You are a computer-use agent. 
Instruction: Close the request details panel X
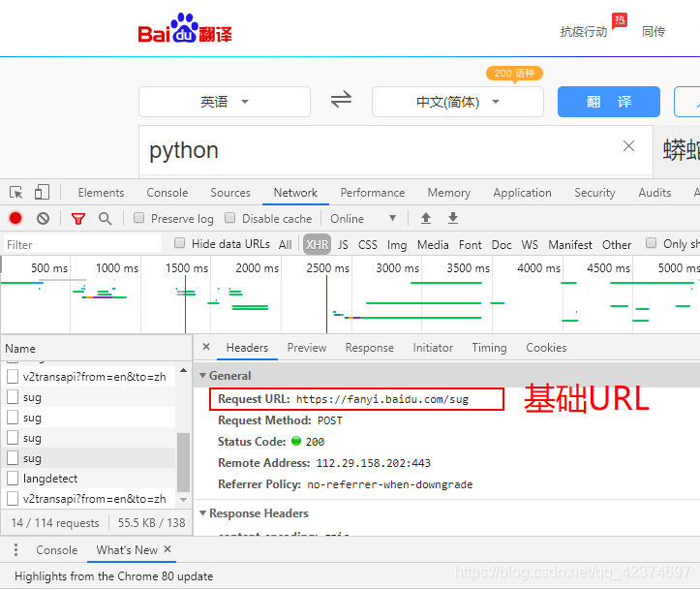tap(206, 347)
